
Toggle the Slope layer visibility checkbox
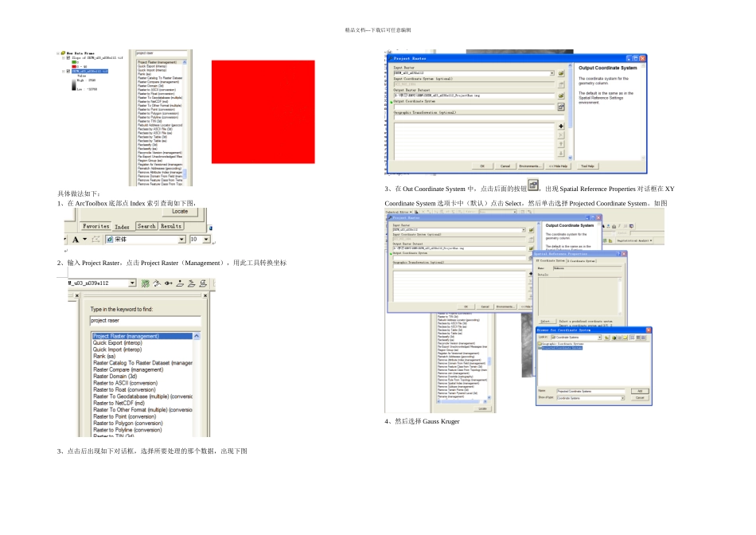68,57
